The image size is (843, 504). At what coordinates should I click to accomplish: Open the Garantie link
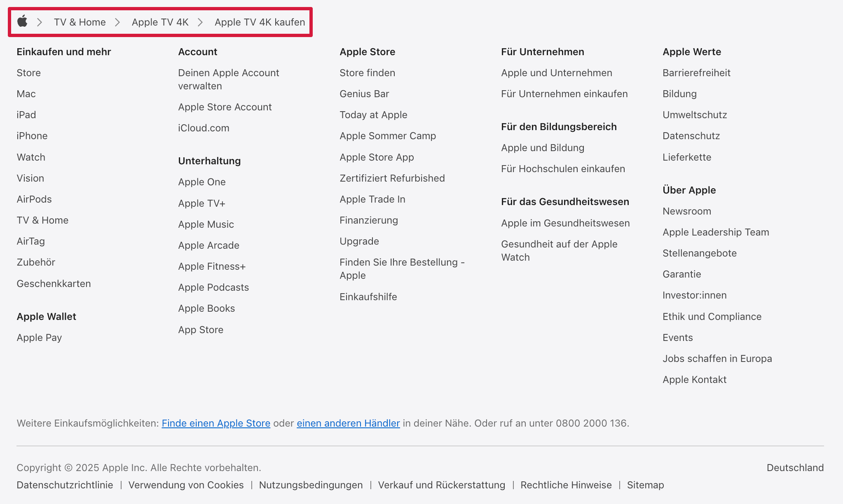tap(682, 274)
